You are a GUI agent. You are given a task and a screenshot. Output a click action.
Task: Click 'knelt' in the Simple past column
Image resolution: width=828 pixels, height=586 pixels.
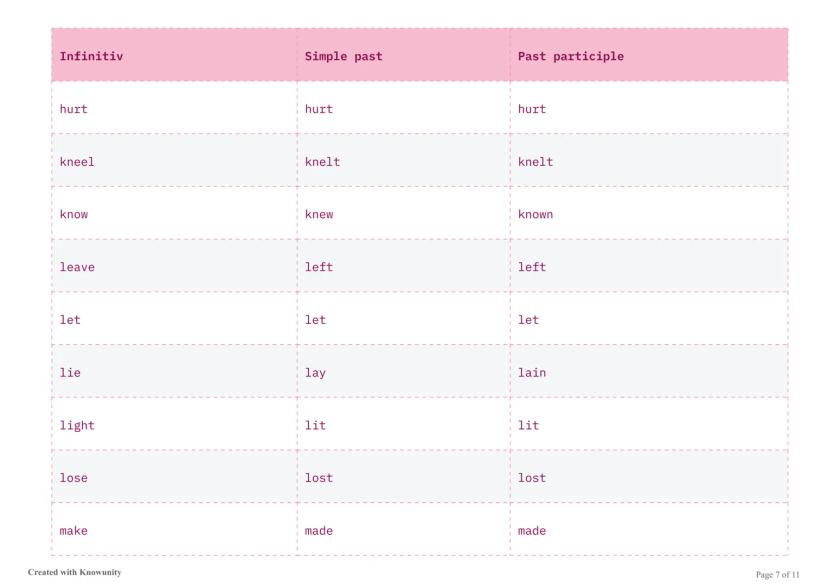click(x=322, y=162)
